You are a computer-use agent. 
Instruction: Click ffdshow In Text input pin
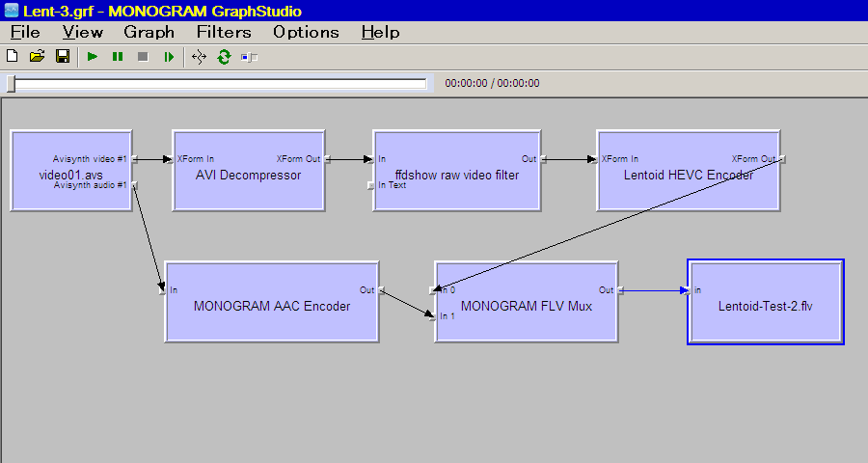[x=371, y=185]
